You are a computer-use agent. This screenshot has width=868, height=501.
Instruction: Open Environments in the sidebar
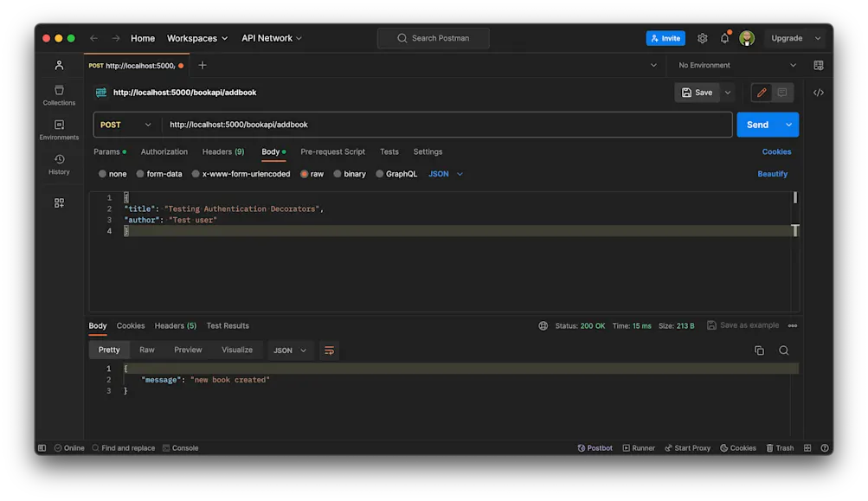click(x=59, y=130)
